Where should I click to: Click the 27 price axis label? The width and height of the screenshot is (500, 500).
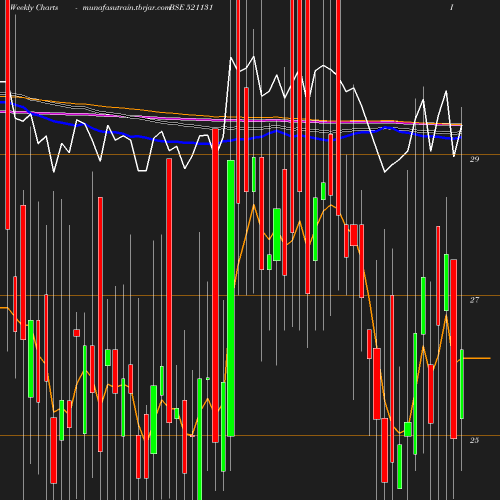click(474, 300)
